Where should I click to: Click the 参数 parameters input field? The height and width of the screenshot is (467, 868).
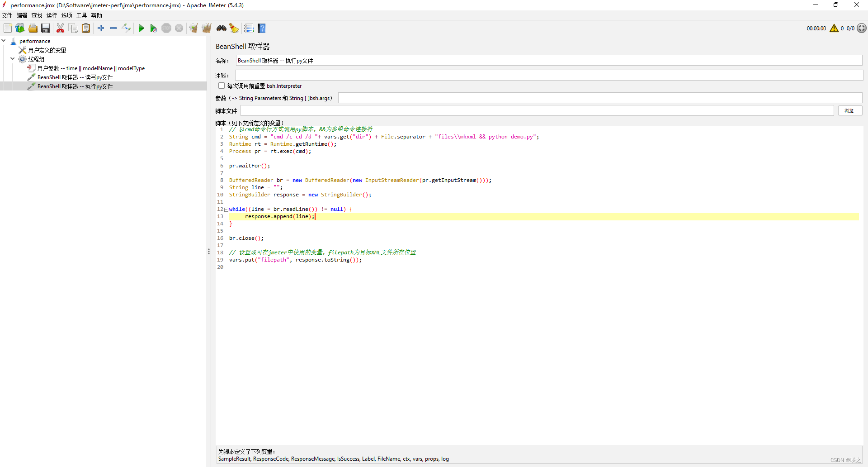(600, 98)
